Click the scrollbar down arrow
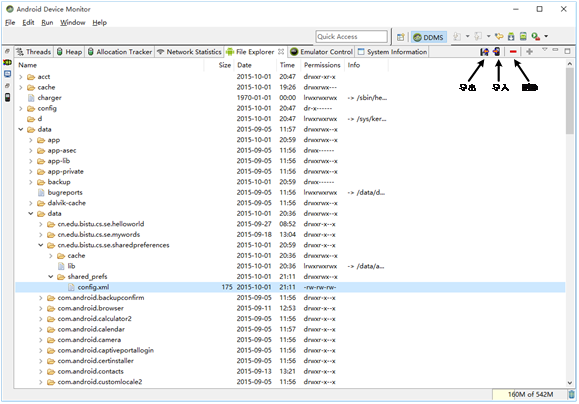 click(x=570, y=383)
